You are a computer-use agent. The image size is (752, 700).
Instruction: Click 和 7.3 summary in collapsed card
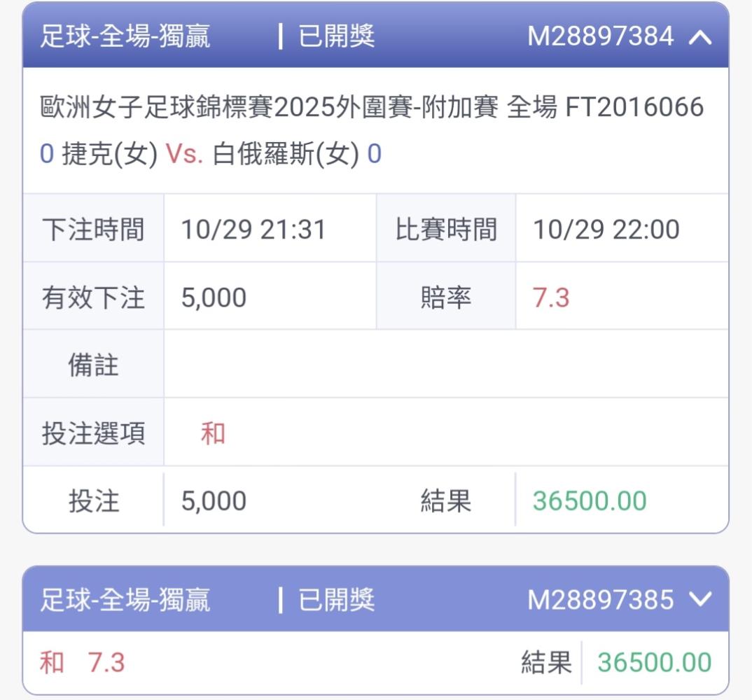[x=83, y=662]
